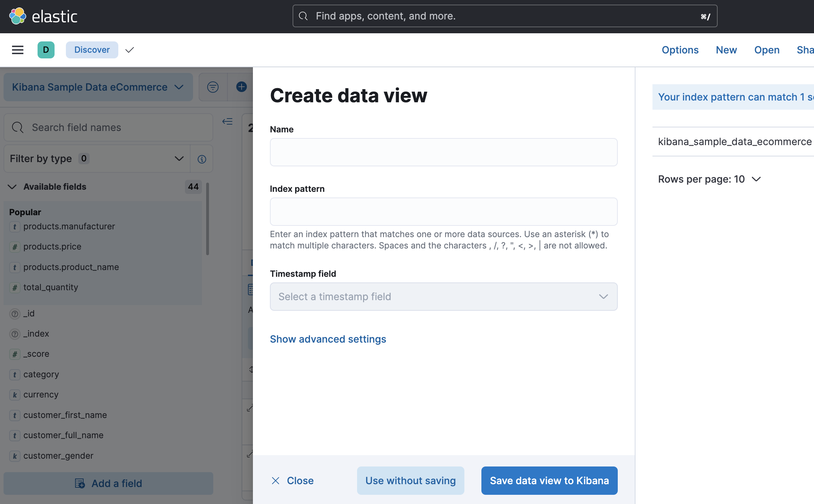
Task: Click the Open menu item
Action: pyautogui.click(x=767, y=50)
